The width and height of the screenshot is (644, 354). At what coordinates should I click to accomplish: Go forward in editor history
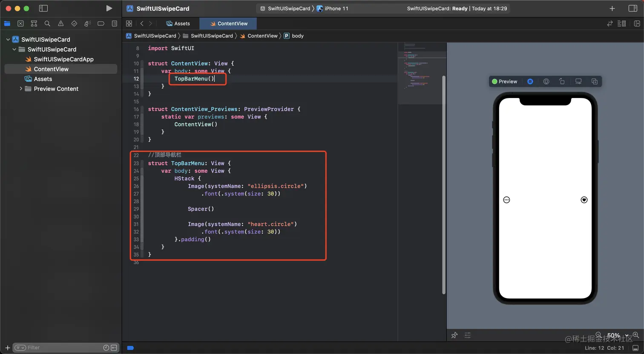(150, 23)
